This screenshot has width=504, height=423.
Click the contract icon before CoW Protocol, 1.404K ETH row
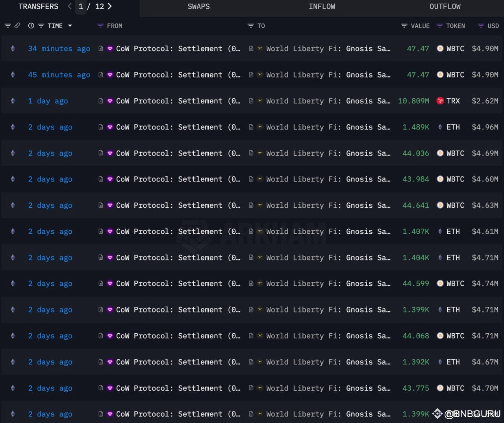(101, 257)
